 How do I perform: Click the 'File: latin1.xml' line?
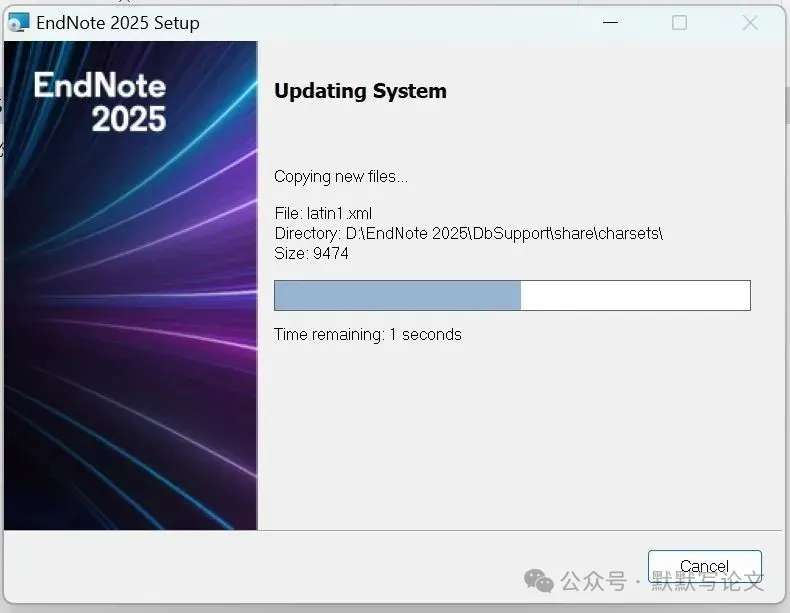(x=323, y=214)
